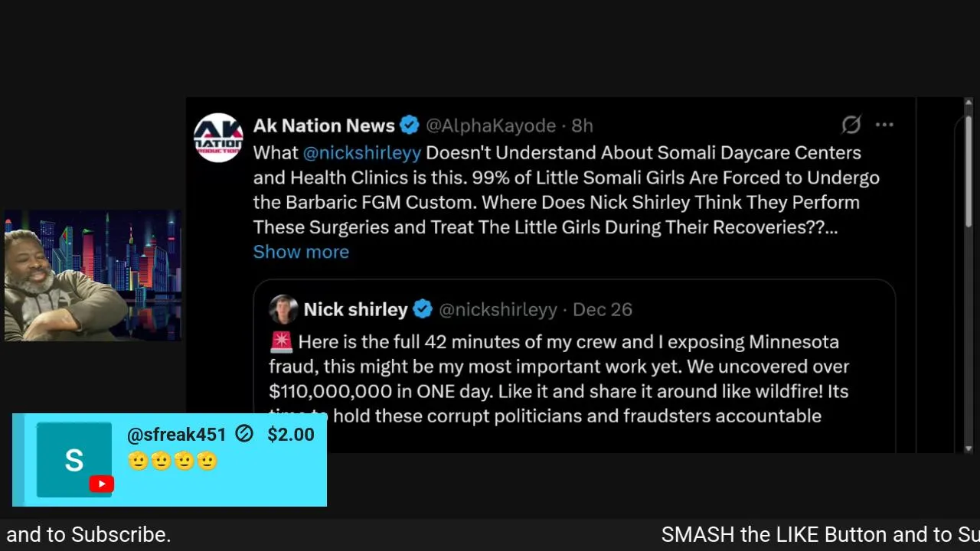Click the circle-slash icon beside @sfreak451
The height and width of the screenshot is (551, 980).
[x=244, y=435]
